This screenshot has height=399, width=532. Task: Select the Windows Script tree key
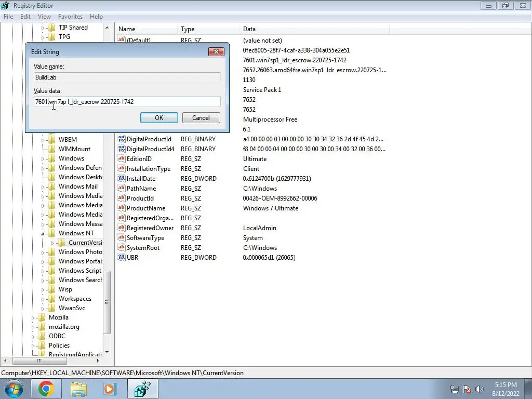pyautogui.click(x=80, y=270)
